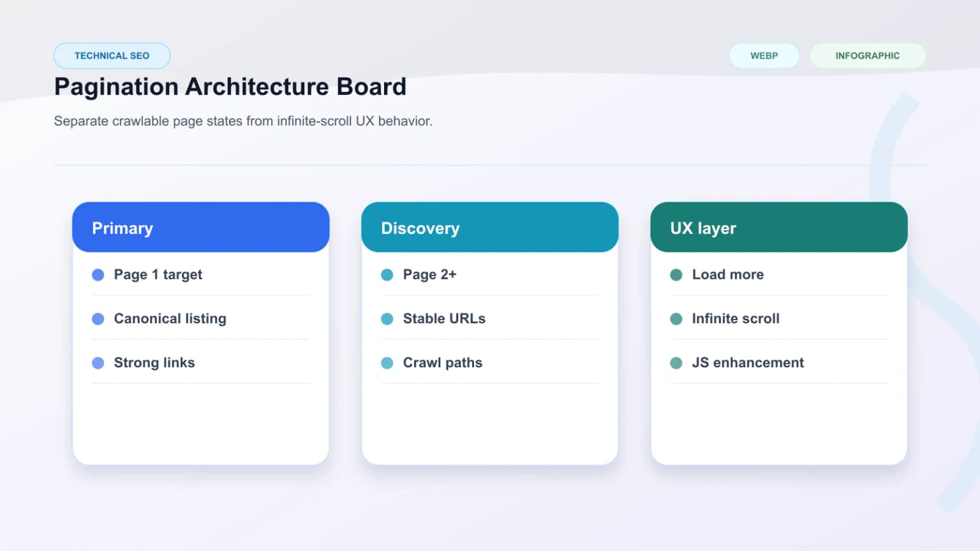Select the UX layer card header
This screenshot has width=980, height=551.
click(x=779, y=228)
